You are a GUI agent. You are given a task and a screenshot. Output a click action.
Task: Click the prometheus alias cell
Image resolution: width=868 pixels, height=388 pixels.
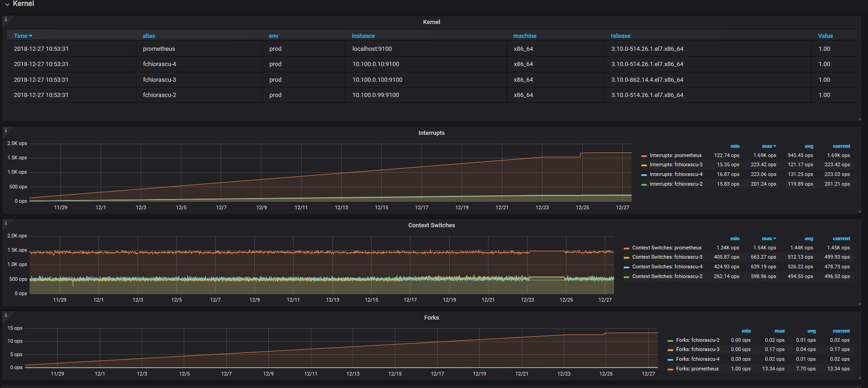tap(199, 48)
